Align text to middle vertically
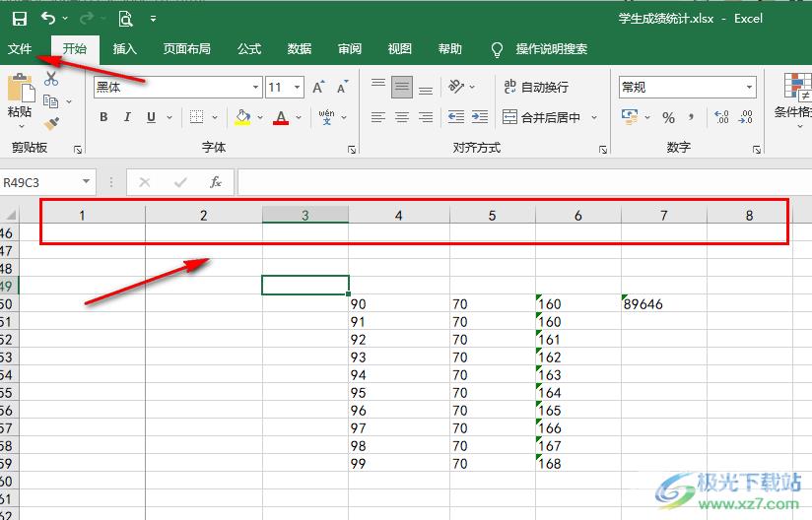812x520 pixels. click(402, 87)
